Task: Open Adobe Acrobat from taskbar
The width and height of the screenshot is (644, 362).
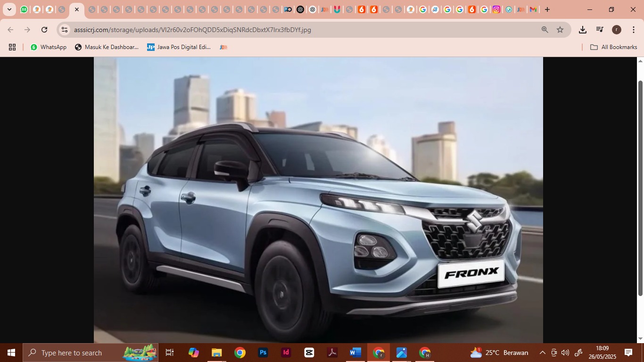Action: tap(332, 353)
